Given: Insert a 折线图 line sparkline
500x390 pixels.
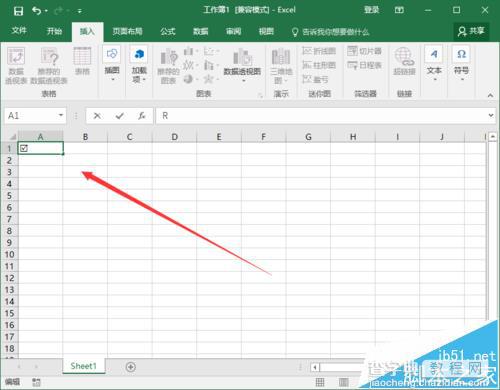Looking at the screenshot, I should [319, 51].
